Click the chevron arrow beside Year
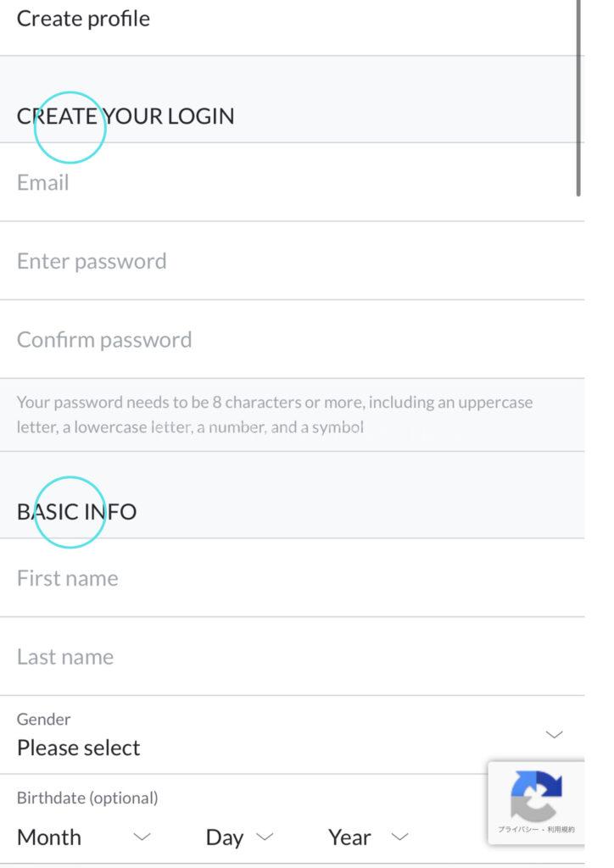The width and height of the screenshot is (614, 868). tap(399, 837)
